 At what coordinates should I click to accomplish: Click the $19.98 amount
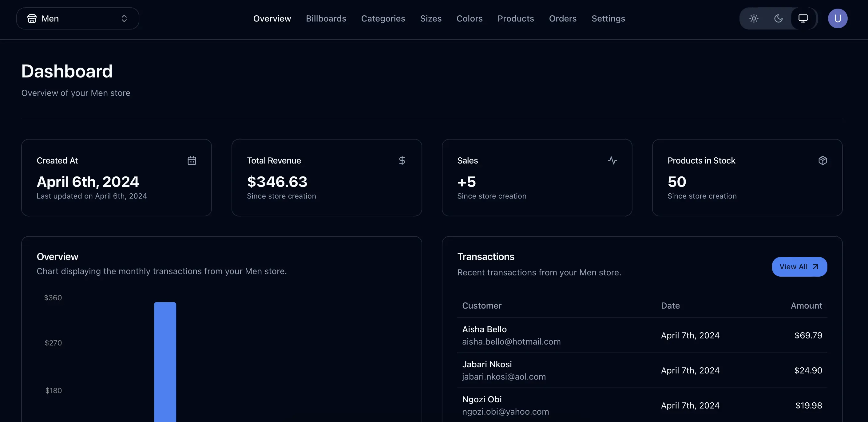tap(808, 405)
